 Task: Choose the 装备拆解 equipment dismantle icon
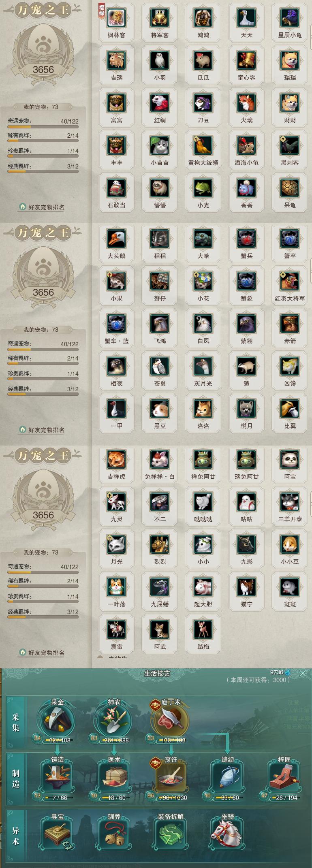[x=171, y=835]
